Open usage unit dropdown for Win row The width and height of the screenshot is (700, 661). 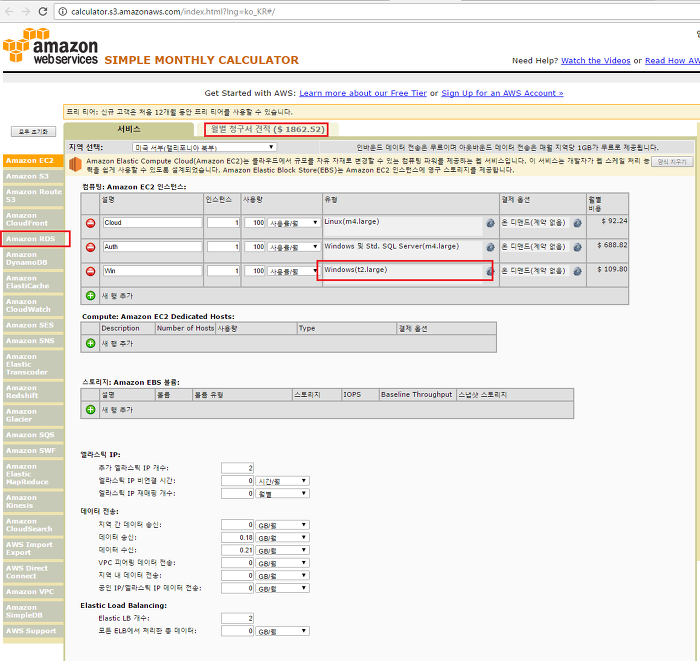click(293, 271)
